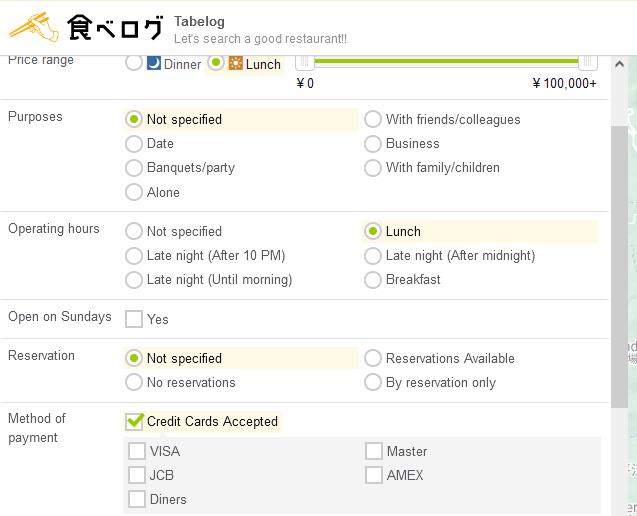
Task: Click the Method of payment label
Action: [37, 428]
